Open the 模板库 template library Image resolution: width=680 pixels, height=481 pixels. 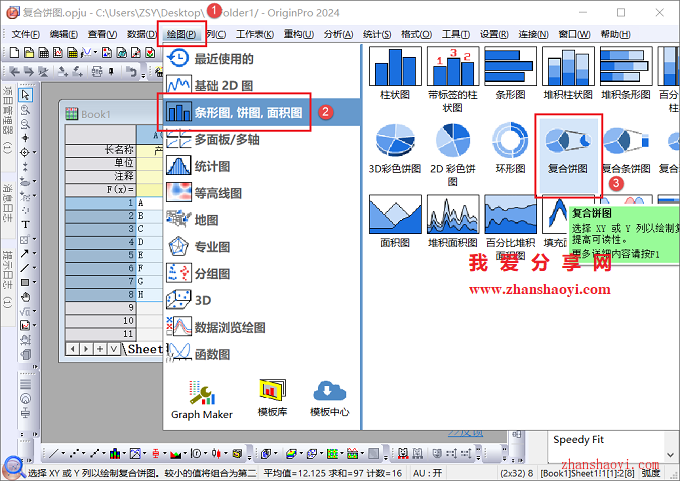click(272, 398)
